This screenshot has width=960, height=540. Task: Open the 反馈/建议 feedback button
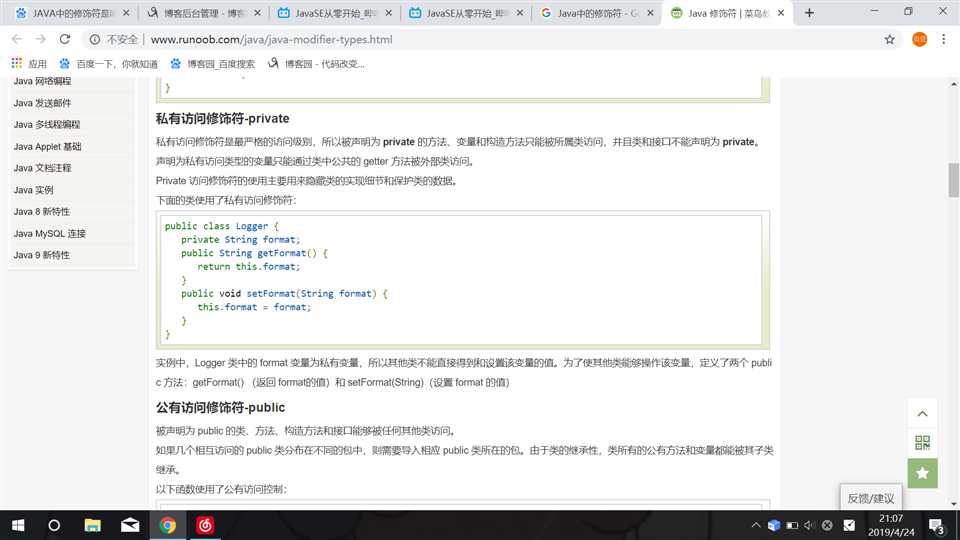(x=871, y=498)
